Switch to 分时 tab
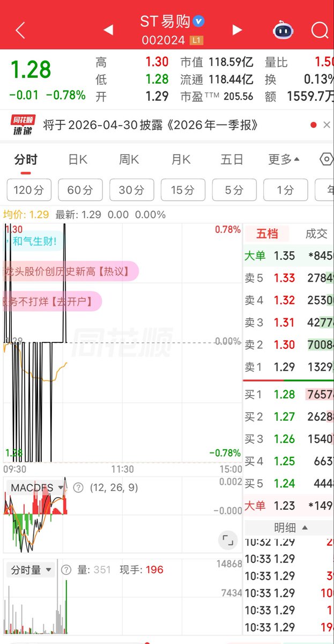The height and width of the screenshot is (644, 334). click(x=26, y=159)
